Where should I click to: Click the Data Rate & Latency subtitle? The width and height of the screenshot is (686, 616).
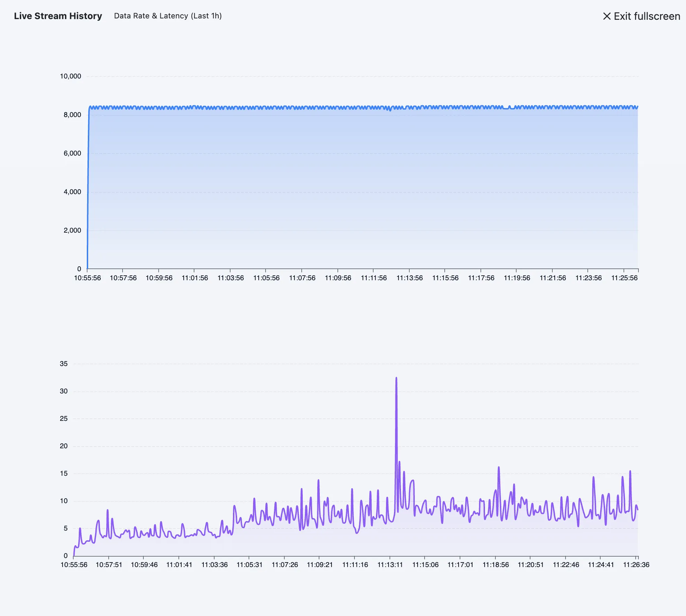[x=168, y=16]
